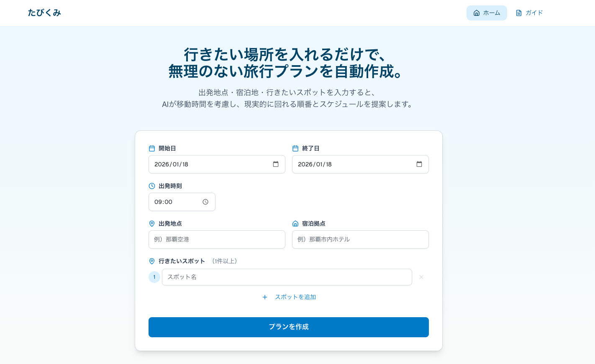Remove spot row 1 with the × icon

(x=421, y=277)
